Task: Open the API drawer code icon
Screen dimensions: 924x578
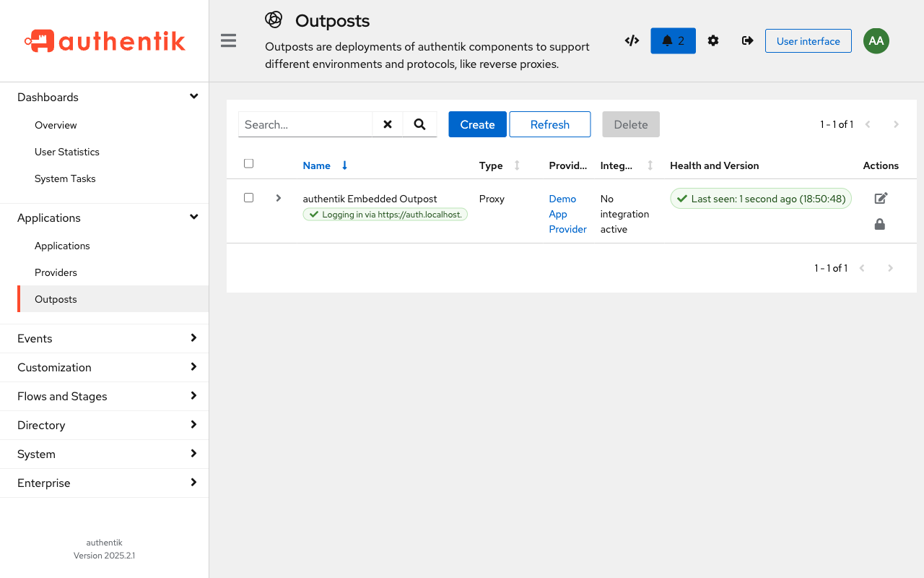Action: (632, 40)
